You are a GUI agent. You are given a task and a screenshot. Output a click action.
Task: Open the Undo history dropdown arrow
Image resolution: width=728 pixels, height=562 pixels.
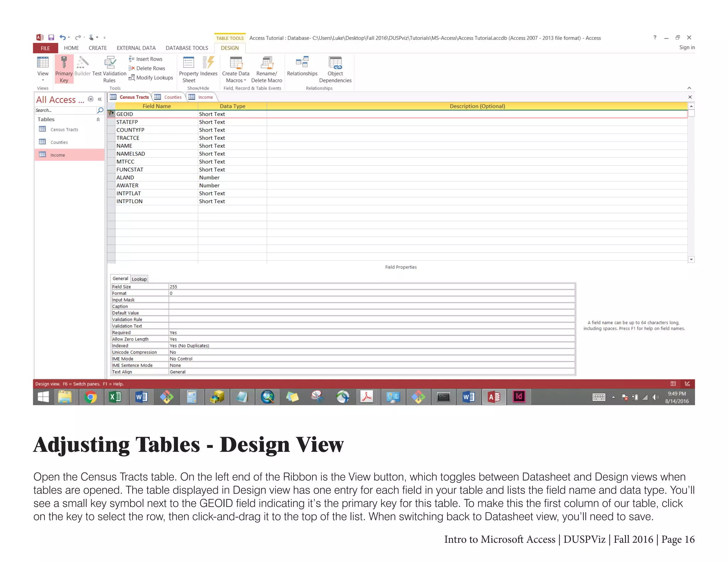tap(69, 37)
